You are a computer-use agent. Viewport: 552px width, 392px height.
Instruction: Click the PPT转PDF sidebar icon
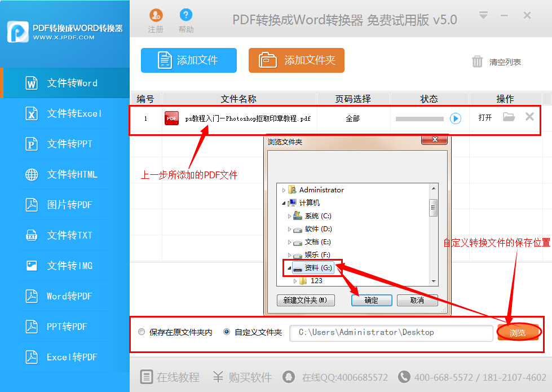tap(32, 327)
